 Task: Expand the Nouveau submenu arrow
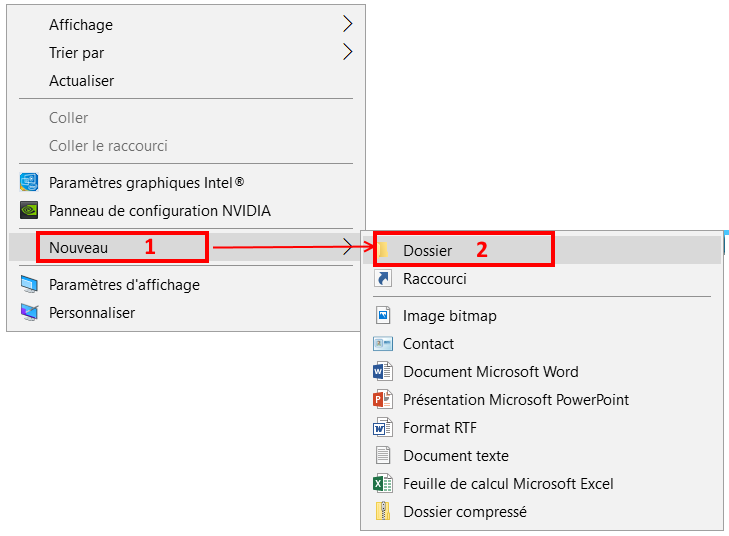tap(347, 247)
